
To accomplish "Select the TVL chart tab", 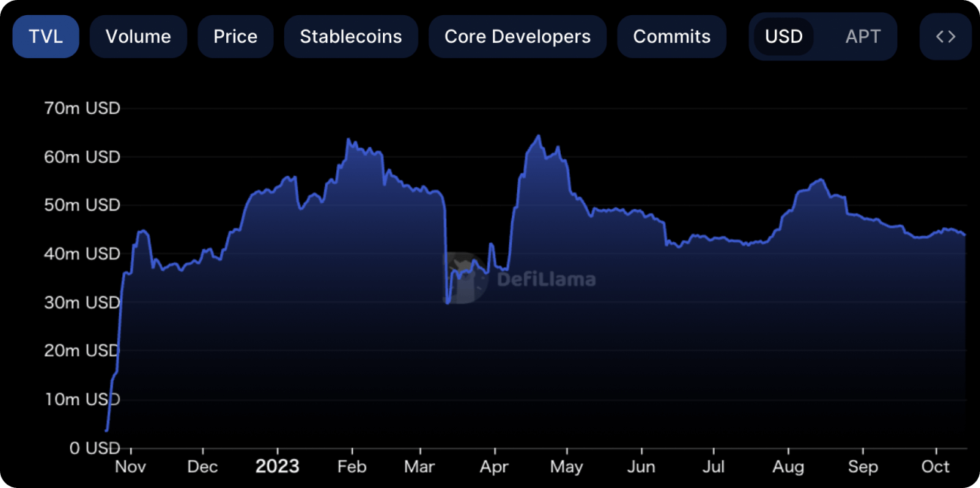I will pos(46,36).
